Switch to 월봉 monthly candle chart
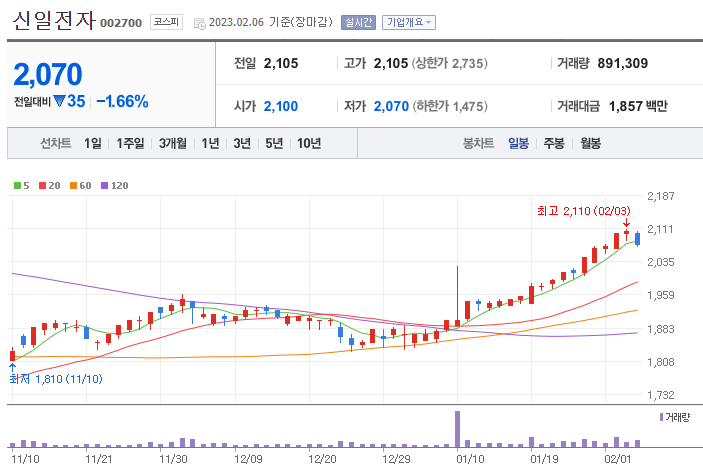 pos(590,143)
